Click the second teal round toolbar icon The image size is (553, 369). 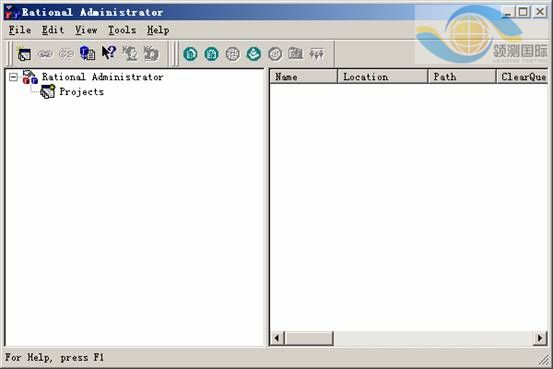(212, 54)
